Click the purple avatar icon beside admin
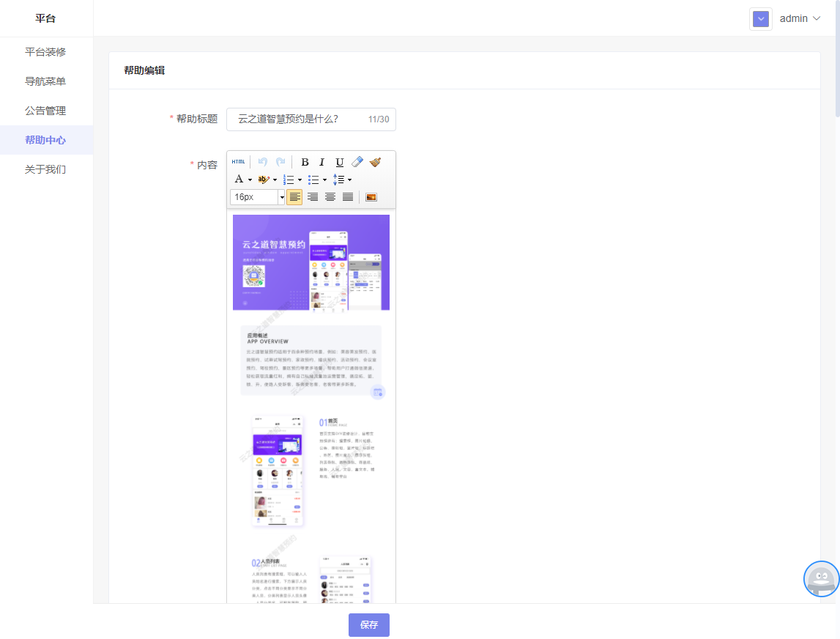 tap(761, 19)
